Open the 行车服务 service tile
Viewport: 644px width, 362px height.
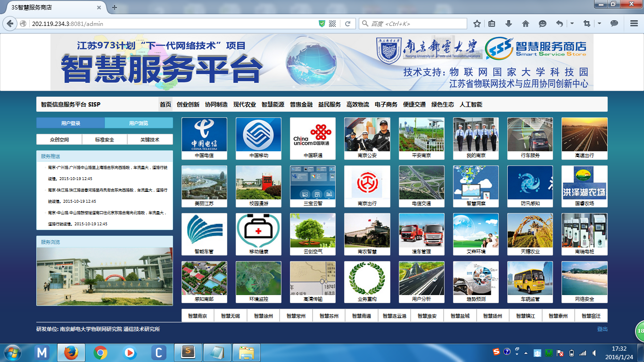pyautogui.click(x=530, y=139)
